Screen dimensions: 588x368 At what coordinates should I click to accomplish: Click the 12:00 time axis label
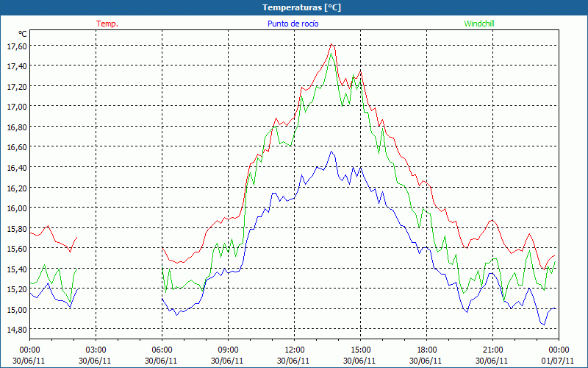pyautogui.click(x=295, y=350)
